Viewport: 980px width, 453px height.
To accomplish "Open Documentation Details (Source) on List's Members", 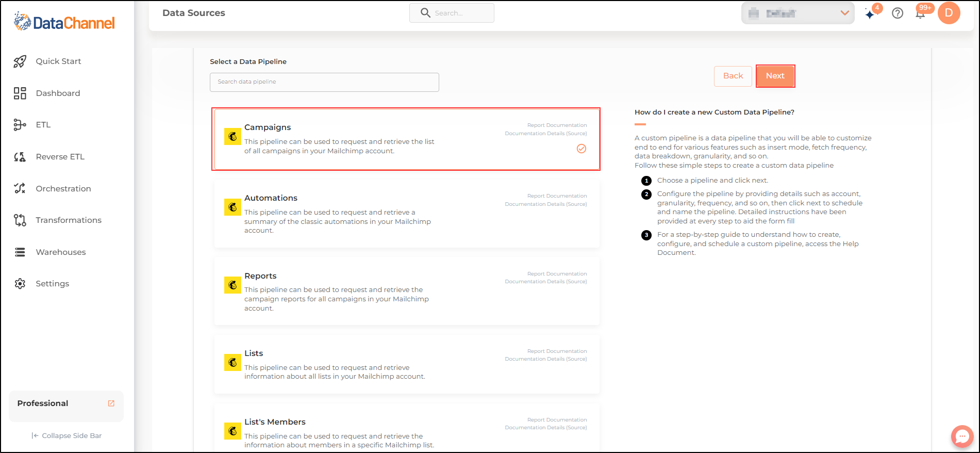I will [x=545, y=428].
